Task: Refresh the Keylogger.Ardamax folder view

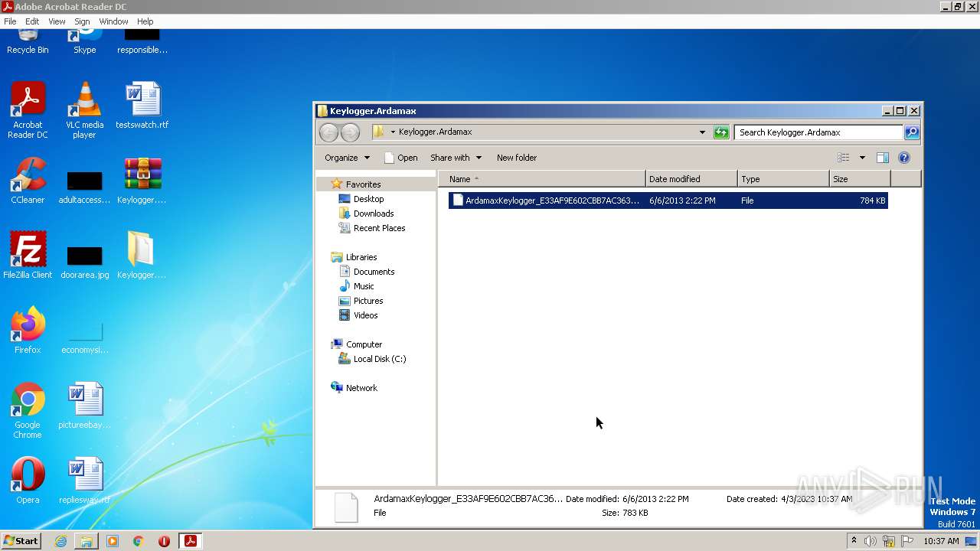Action: click(x=721, y=132)
